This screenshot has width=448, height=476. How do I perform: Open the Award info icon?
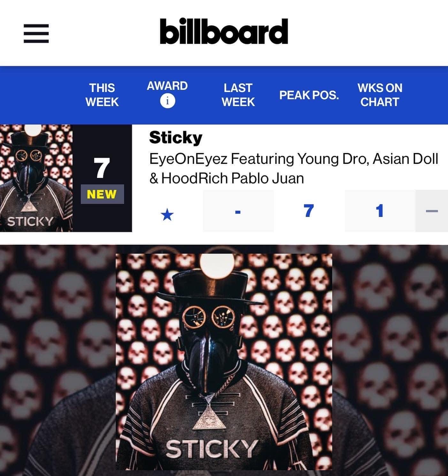(x=167, y=101)
